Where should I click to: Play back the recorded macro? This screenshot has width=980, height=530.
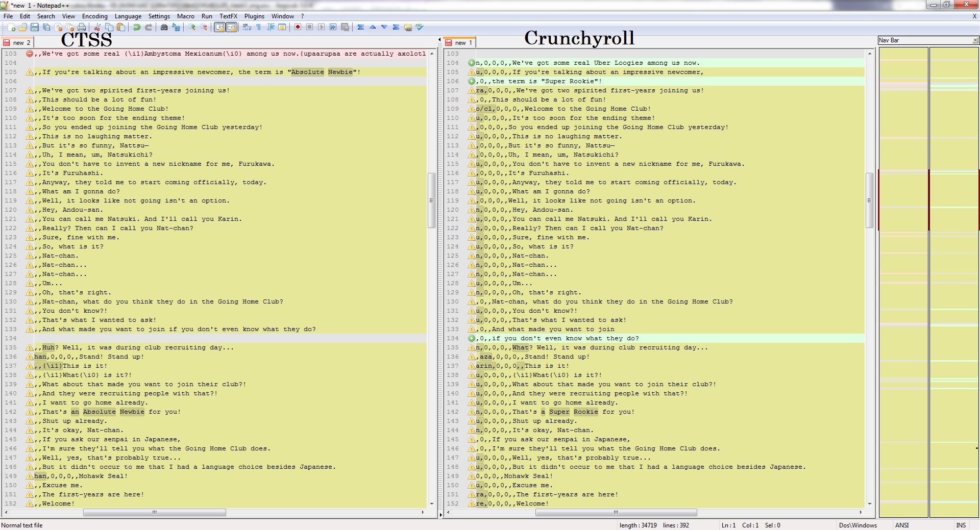(x=321, y=27)
